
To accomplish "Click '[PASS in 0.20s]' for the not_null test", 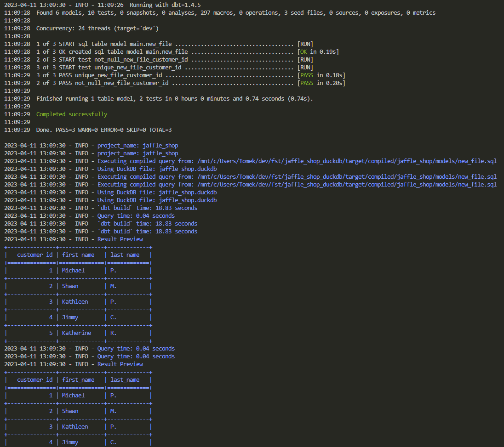I will tap(321, 83).
